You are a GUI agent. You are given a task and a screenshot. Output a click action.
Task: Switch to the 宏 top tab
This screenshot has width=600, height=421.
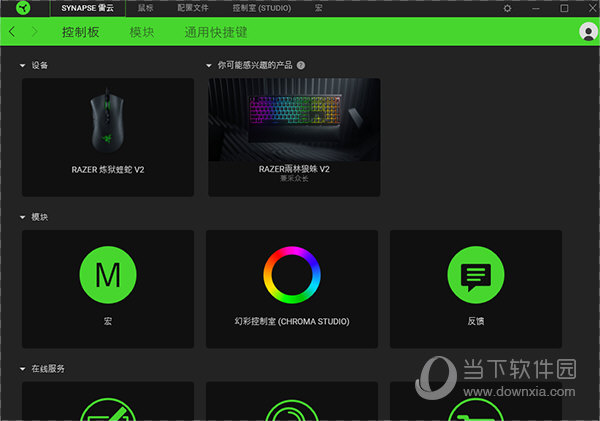[318, 8]
